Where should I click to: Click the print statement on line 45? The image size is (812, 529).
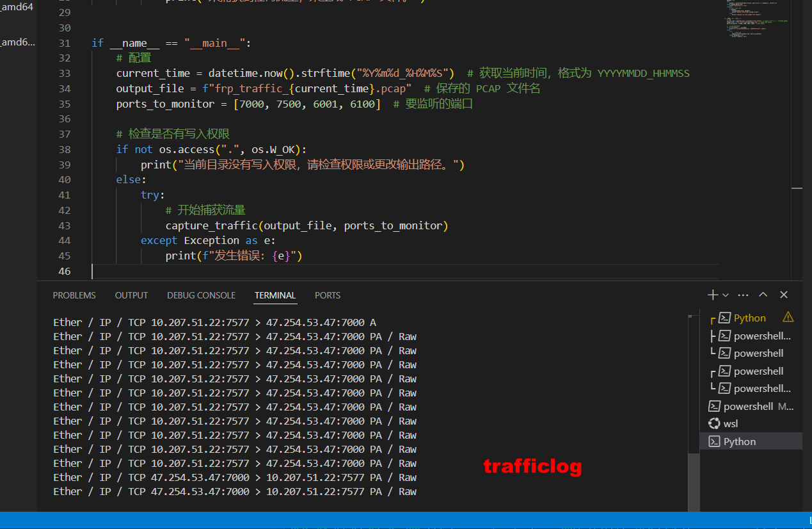(234, 256)
